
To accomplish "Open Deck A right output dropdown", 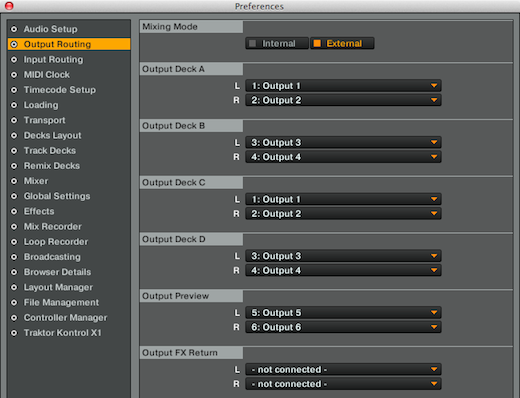I will coord(343,100).
